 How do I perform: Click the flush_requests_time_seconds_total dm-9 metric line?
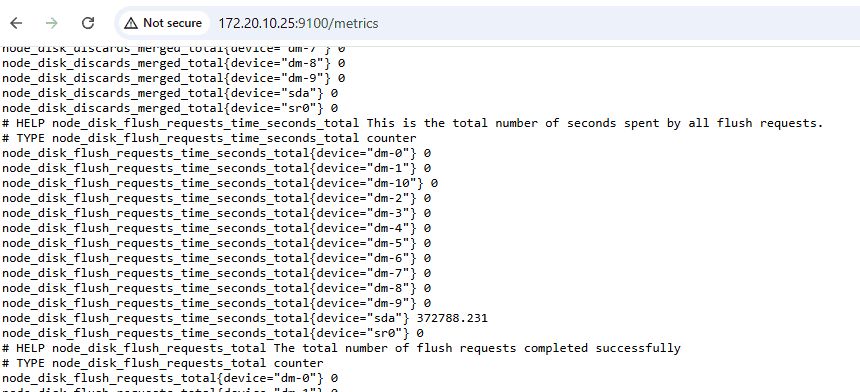[x=216, y=303]
